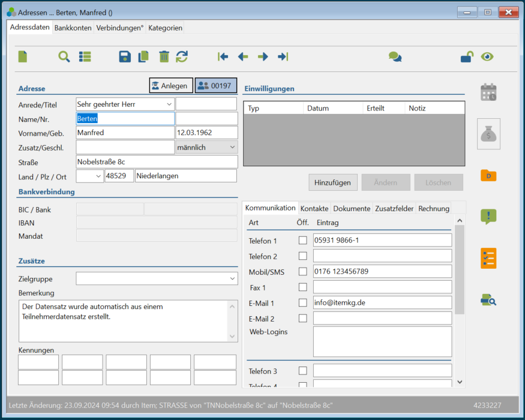This screenshot has height=420, width=525.
Task: Show the address list view icon
Action: (x=85, y=56)
